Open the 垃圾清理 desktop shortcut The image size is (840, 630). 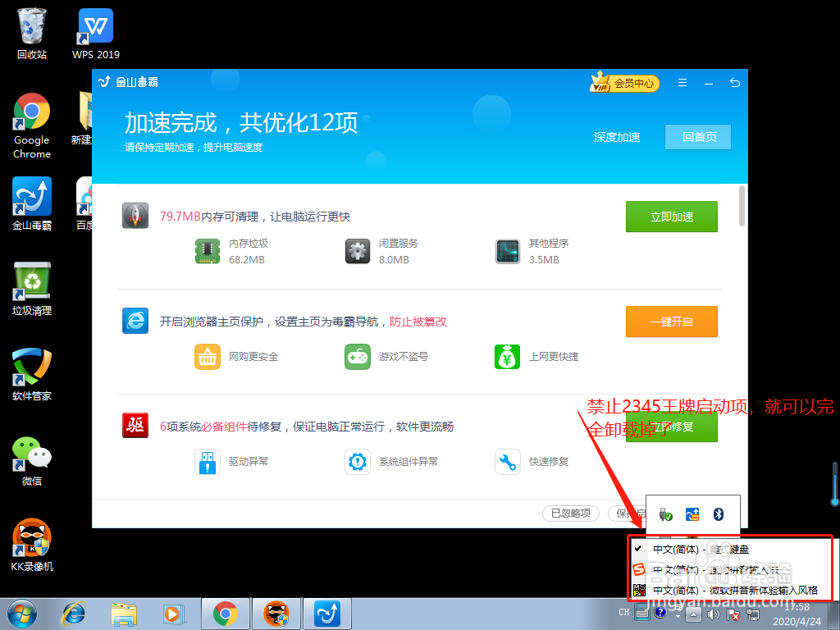point(32,290)
